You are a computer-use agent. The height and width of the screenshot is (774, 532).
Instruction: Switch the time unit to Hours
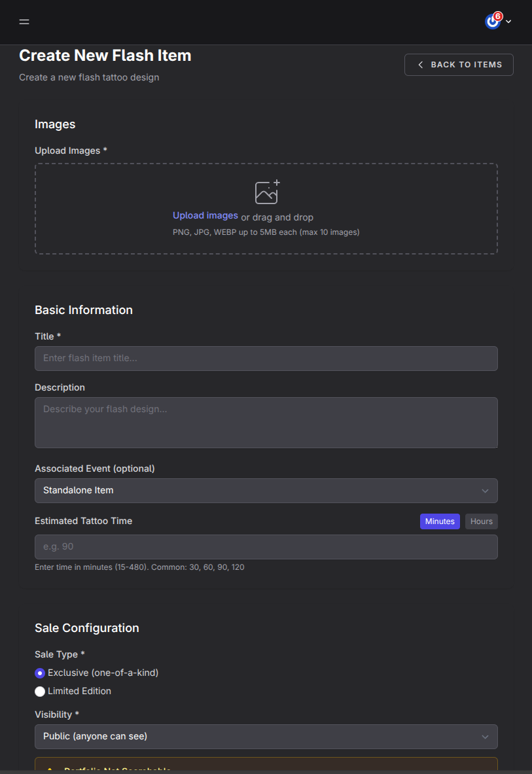(481, 521)
